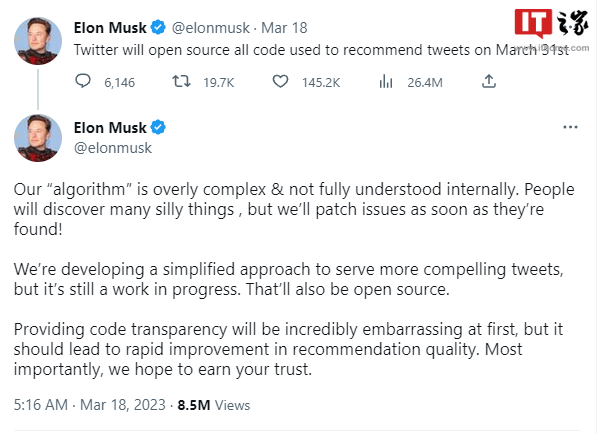Click Elon Musk name in main tweet
Image resolution: width=598 pixels, height=434 pixels.
click(x=110, y=128)
